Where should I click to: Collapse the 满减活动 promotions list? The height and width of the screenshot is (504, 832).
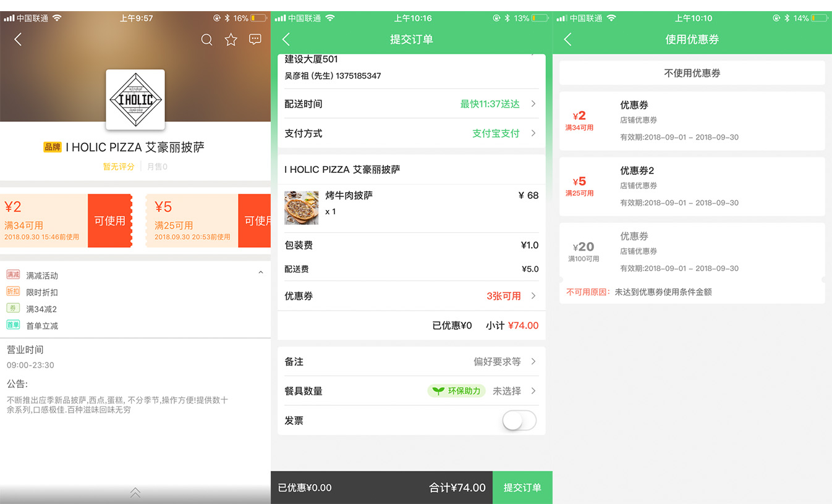pos(260,272)
